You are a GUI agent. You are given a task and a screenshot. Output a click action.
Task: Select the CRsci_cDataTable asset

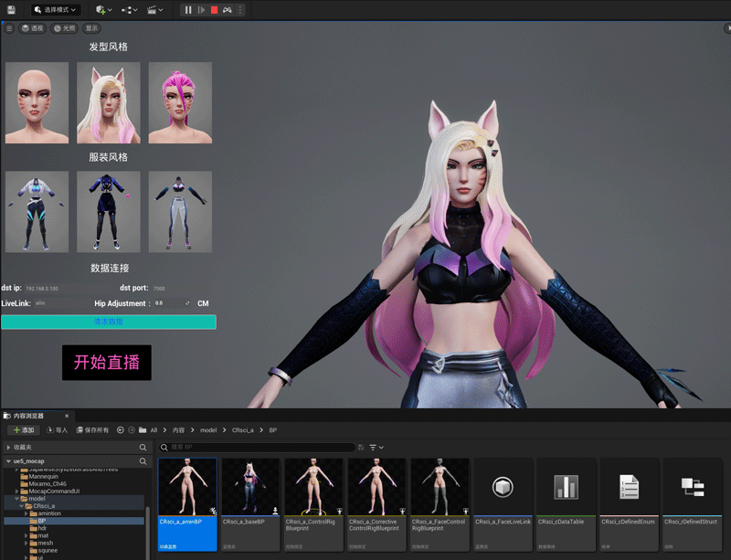point(566,504)
